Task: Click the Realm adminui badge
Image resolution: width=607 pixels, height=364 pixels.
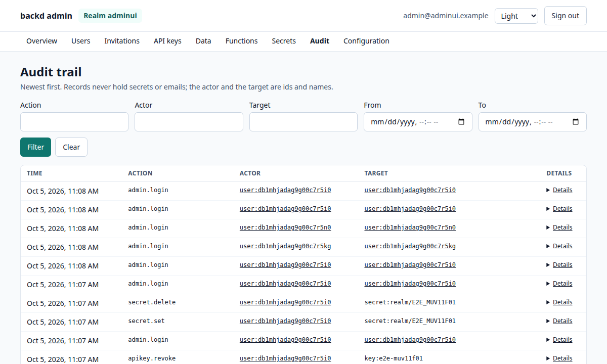Action: [x=110, y=16]
